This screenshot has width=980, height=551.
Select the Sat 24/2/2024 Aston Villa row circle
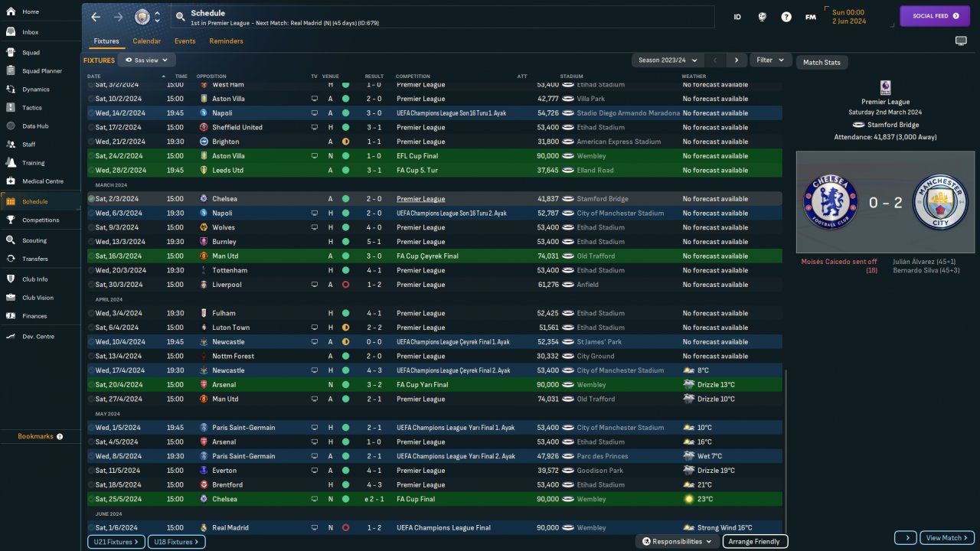point(91,156)
